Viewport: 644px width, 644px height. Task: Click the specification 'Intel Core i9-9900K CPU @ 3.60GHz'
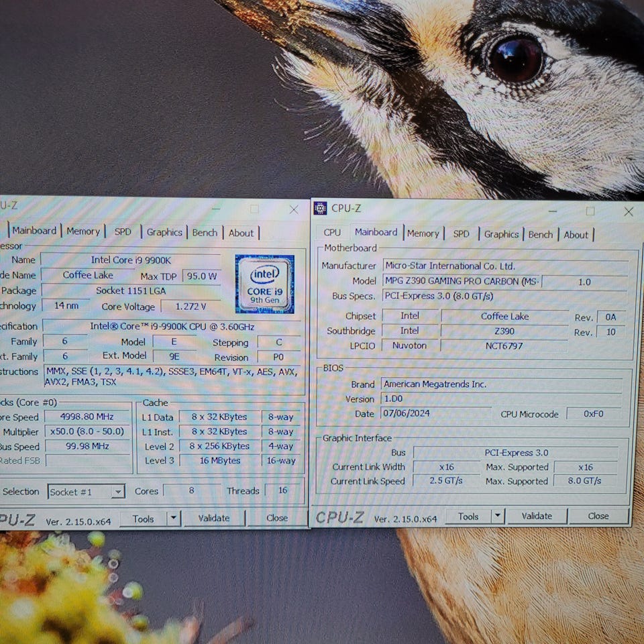click(x=172, y=327)
